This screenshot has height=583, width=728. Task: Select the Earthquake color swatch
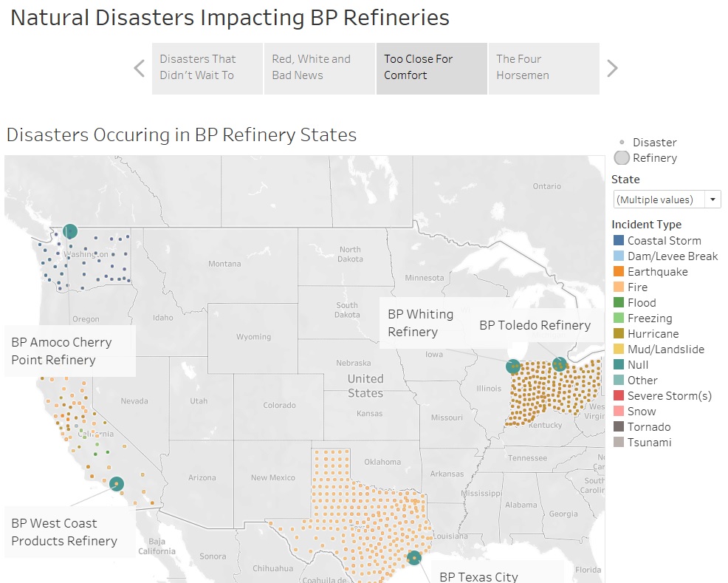coord(619,271)
